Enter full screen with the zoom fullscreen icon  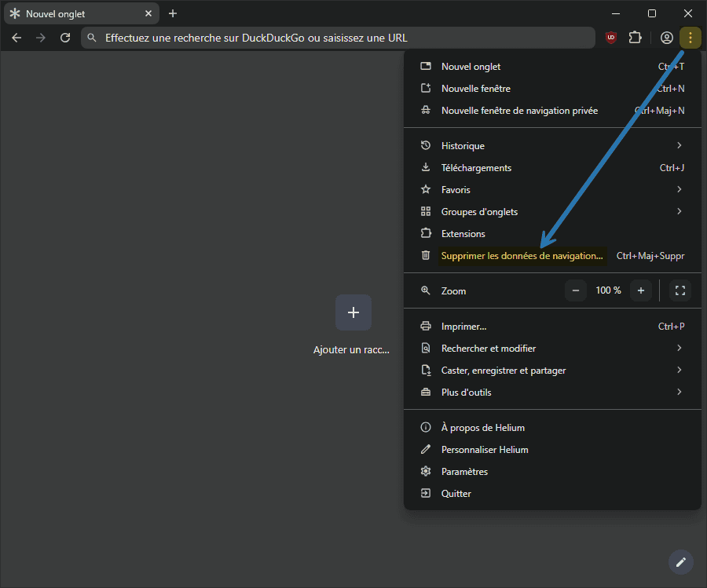tap(680, 290)
